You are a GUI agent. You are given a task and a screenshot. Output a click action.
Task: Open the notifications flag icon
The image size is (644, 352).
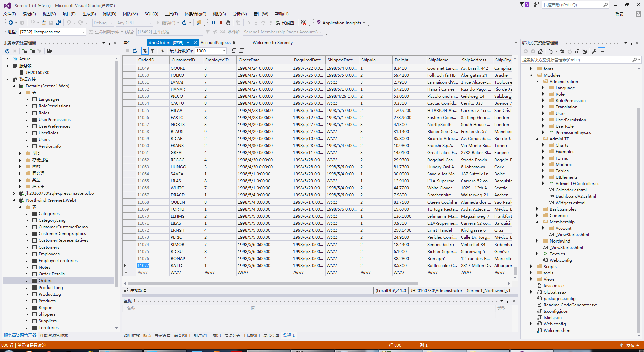pyautogui.click(x=522, y=5)
